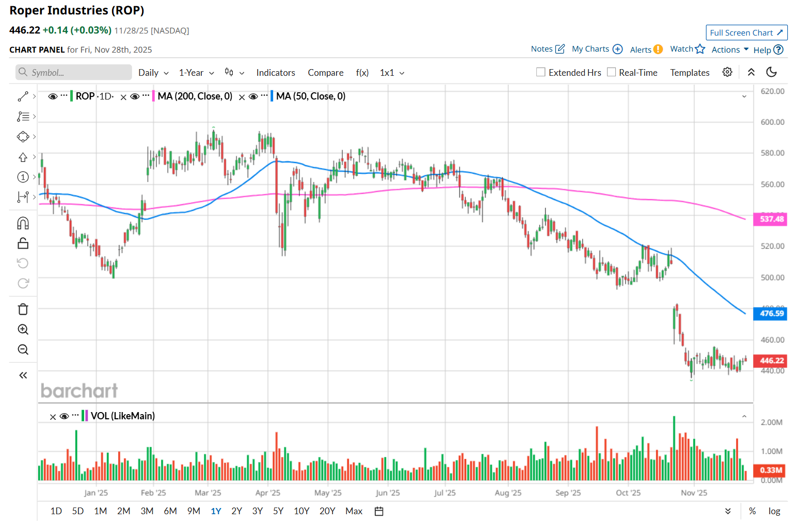
Task: Collapse the main chart legend chevron
Action: pyautogui.click(x=744, y=96)
